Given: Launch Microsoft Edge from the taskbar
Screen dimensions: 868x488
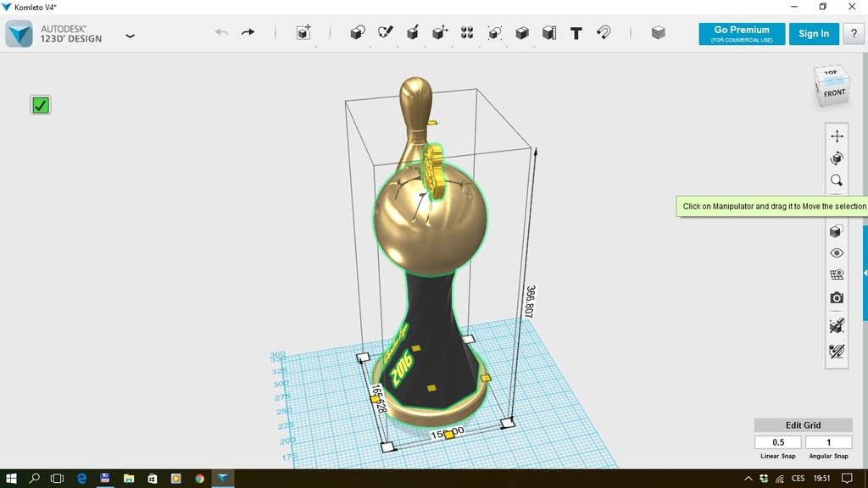Looking at the screenshot, I should tap(81, 478).
